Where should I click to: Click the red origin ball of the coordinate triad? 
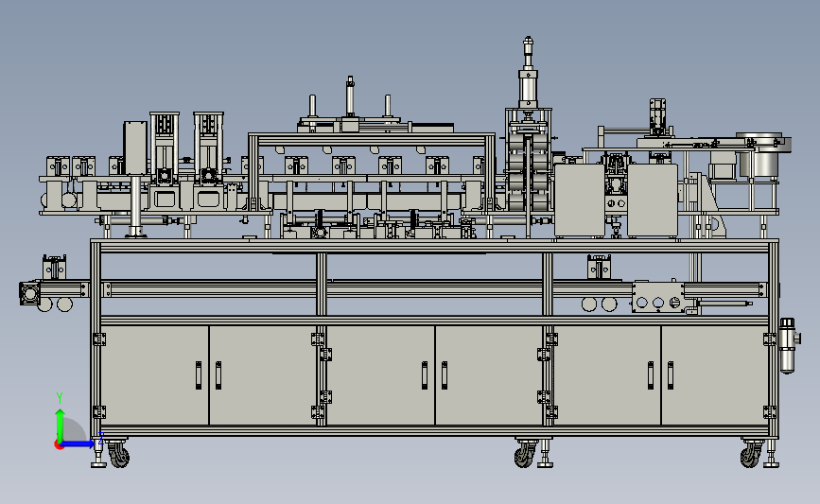point(59,445)
